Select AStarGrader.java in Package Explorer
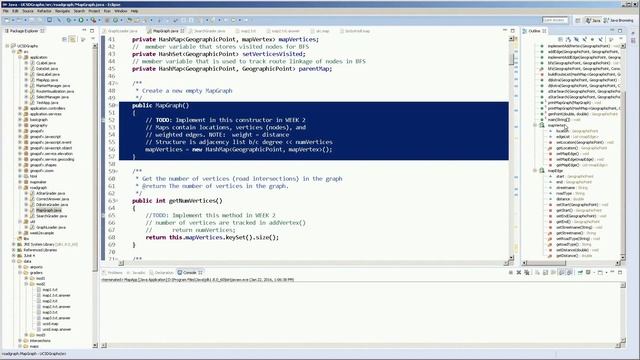This screenshot has height=360, width=640. (51, 193)
